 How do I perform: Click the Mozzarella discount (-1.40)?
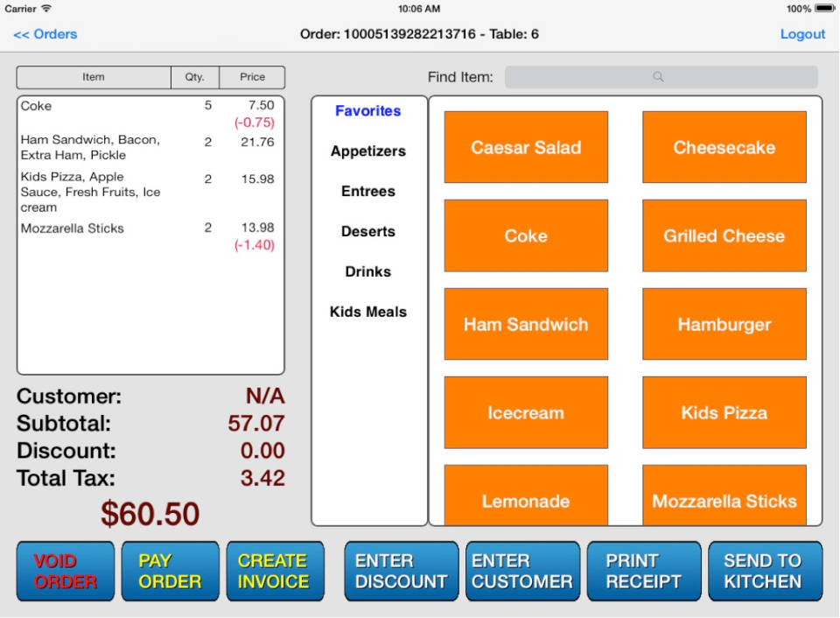tap(255, 245)
